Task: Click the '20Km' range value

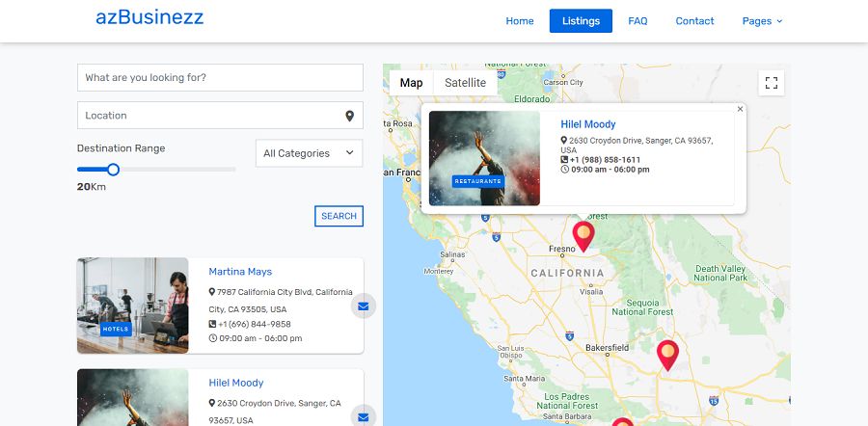Action: click(92, 187)
